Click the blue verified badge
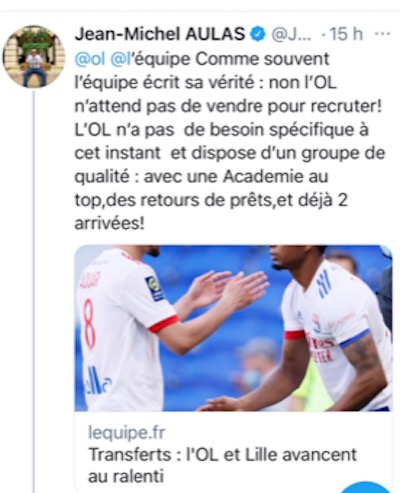This screenshot has width=400, height=493. (257, 34)
